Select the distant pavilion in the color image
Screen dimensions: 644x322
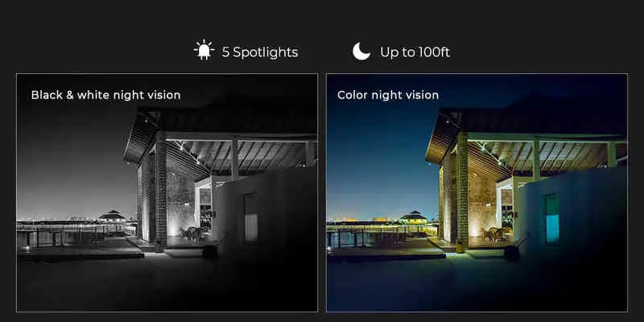pyautogui.click(x=414, y=217)
